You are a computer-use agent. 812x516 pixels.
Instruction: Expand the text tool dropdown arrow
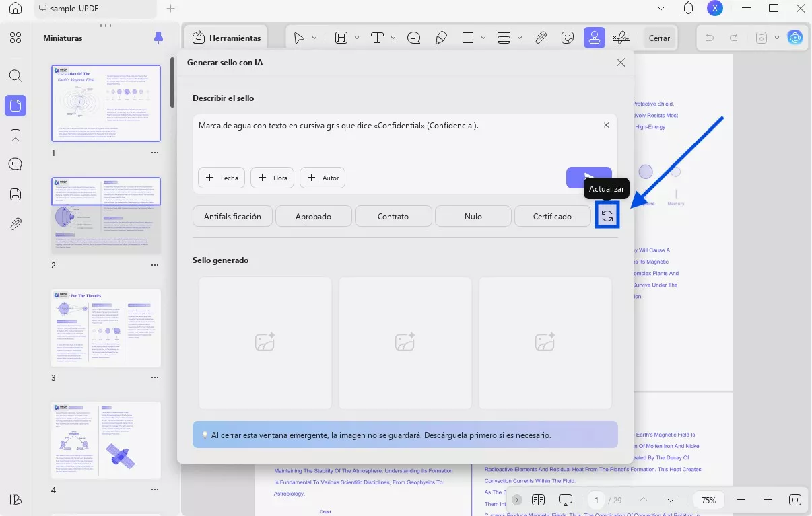(x=393, y=38)
